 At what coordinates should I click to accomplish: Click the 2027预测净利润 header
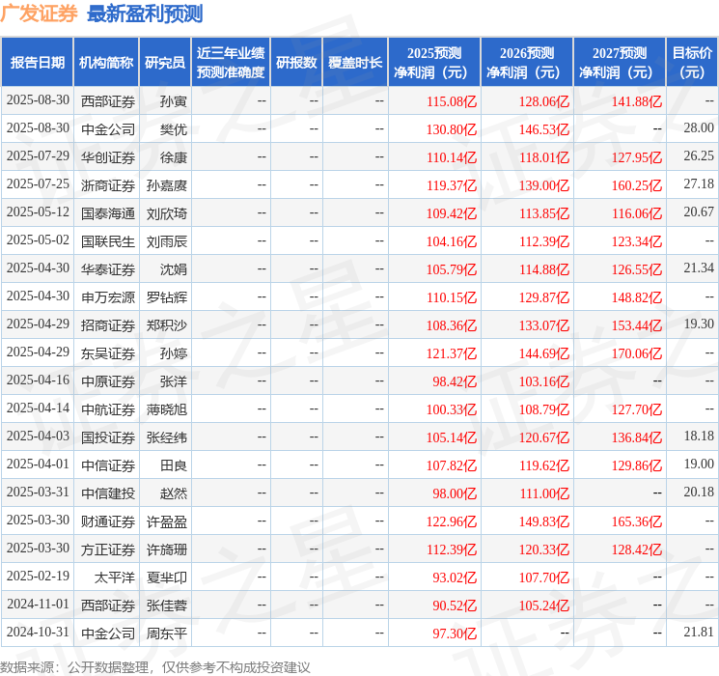[619, 62]
